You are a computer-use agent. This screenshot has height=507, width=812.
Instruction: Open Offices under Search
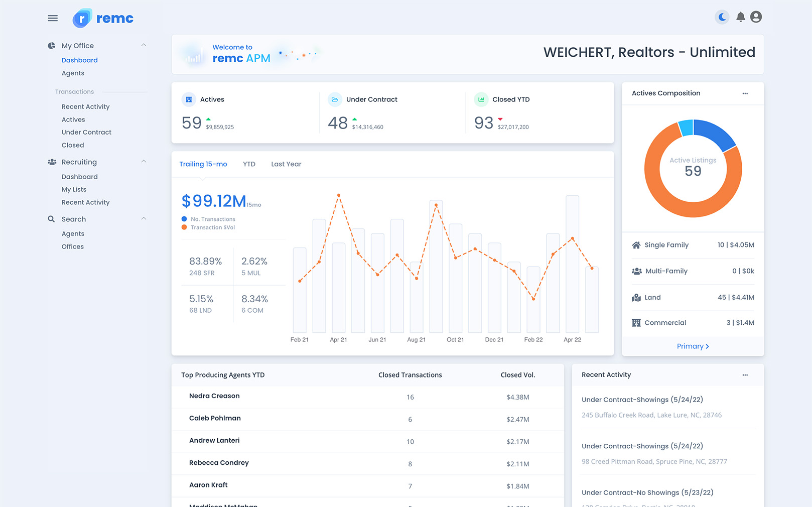click(73, 247)
